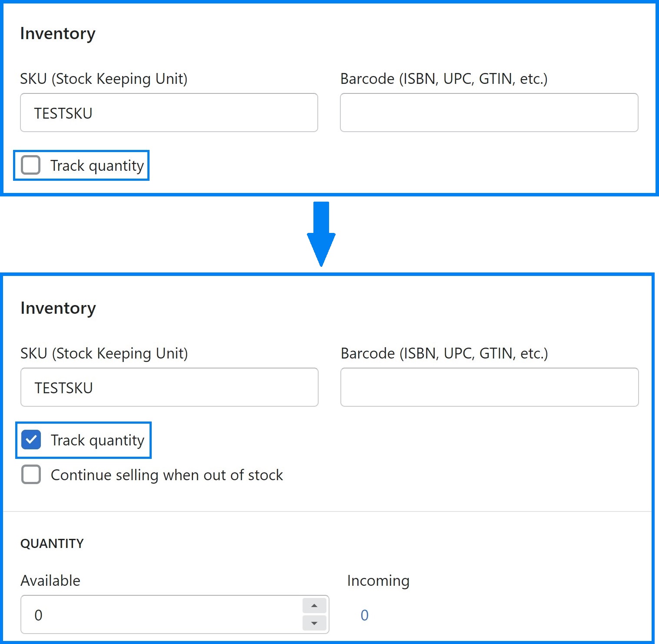Click the Available quantity input field

coord(175,614)
